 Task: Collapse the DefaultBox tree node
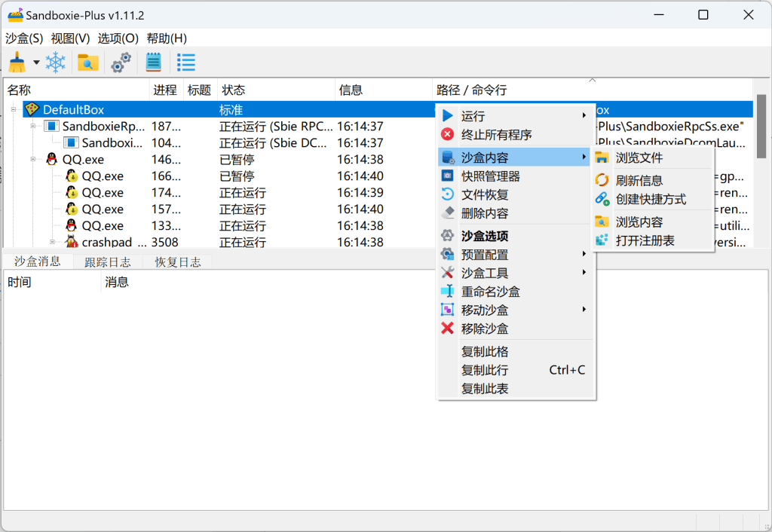pos(13,110)
